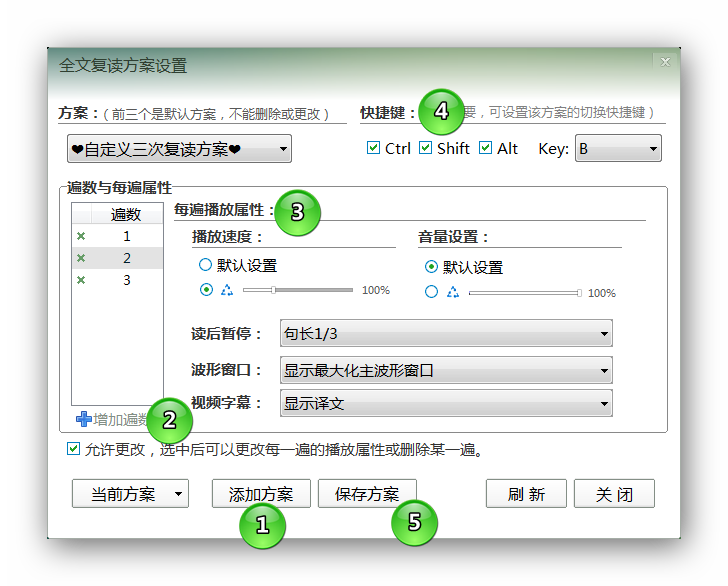Close the dialog with the title bar X
The width and height of the screenshot is (728, 586).
click(x=665, y=62)
